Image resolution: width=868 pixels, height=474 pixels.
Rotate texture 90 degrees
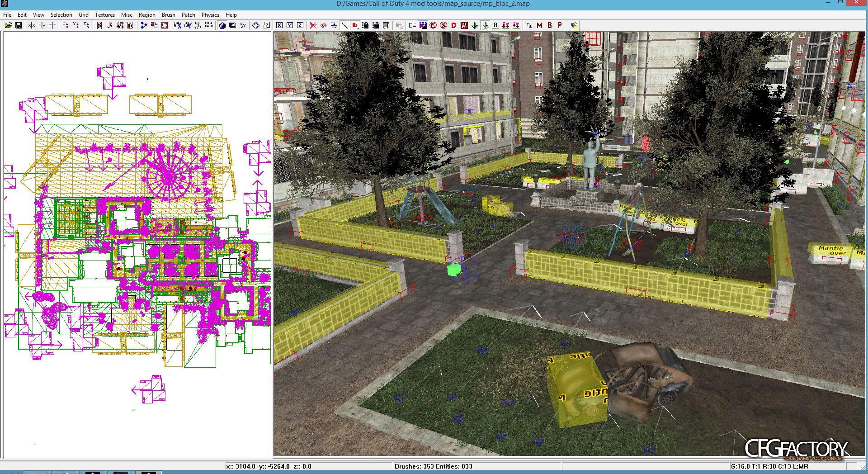click(x=198, y=25)
